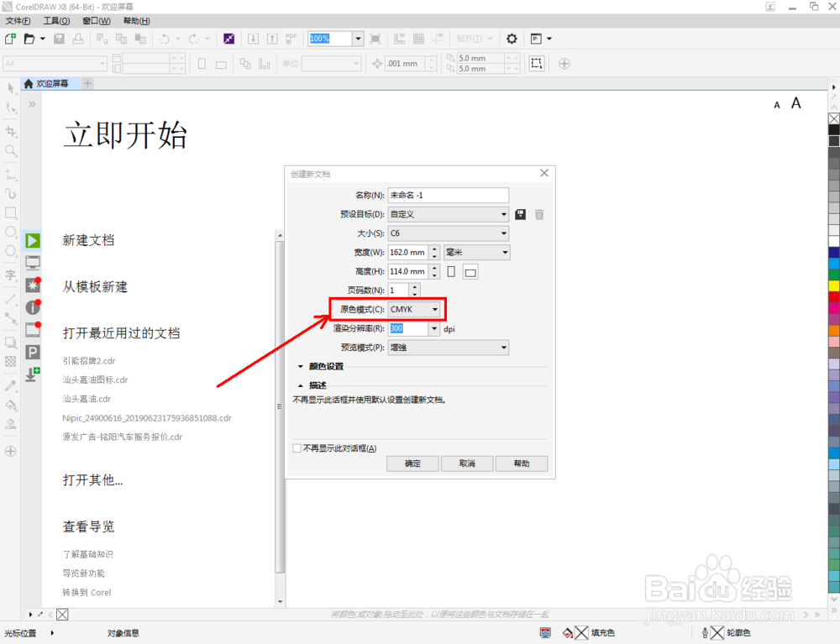Click the full screen preview icon
This screenshot has height=644, width=840.
pyautogui.click(x=375, y=39)
